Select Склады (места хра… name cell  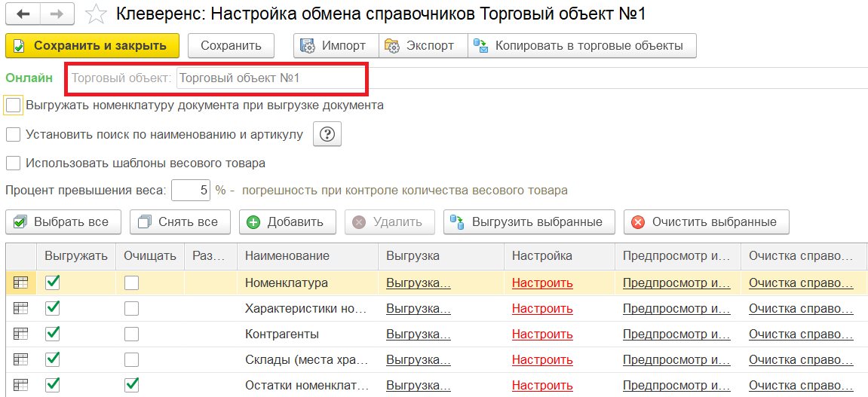[x=308, y=359]
